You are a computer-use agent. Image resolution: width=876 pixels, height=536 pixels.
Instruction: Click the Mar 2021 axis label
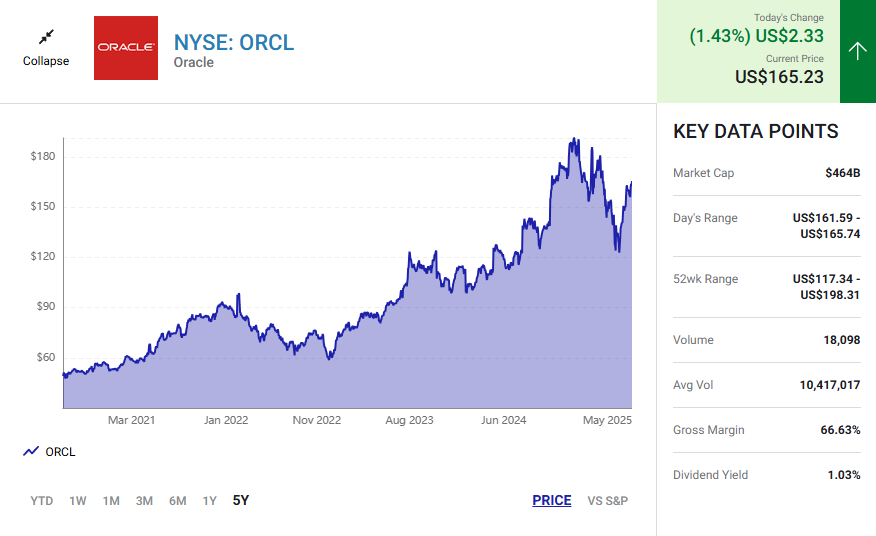131,420
